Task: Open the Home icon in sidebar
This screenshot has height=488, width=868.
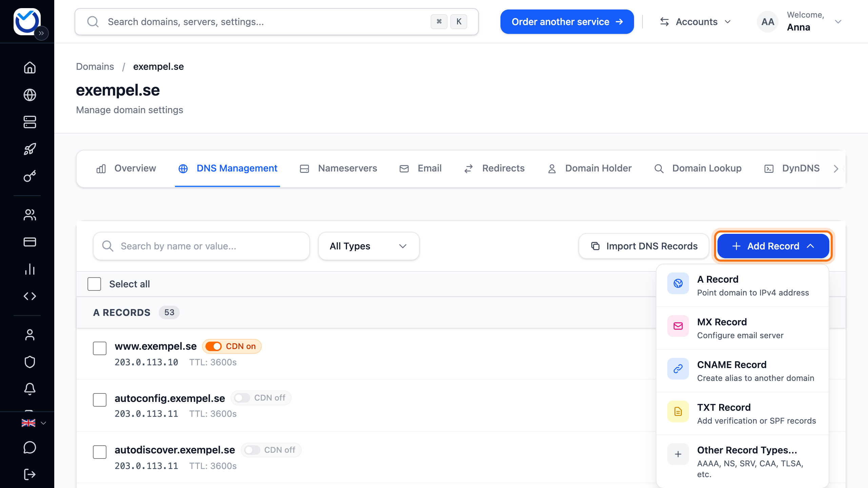Action: pos(30,67)
